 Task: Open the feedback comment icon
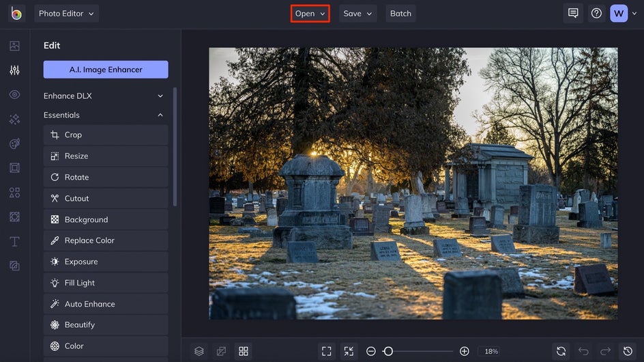pyautogui.click(x=573, y=13)
